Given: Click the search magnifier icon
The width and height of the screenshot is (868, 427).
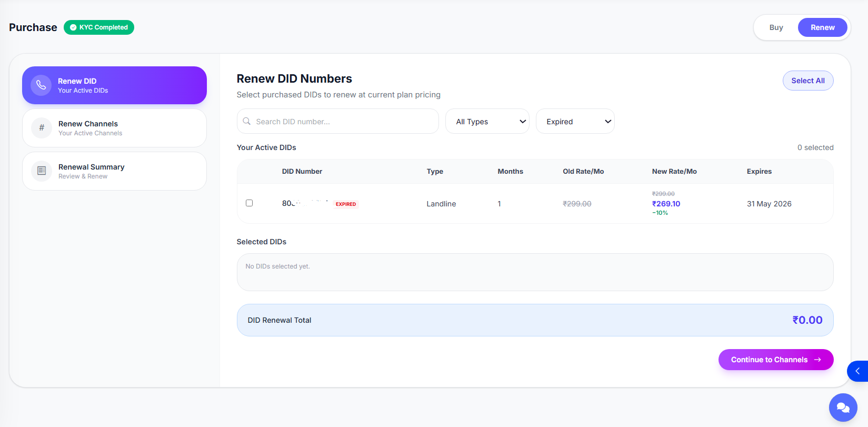Looking at the screenshot, I should coord(246,121).
